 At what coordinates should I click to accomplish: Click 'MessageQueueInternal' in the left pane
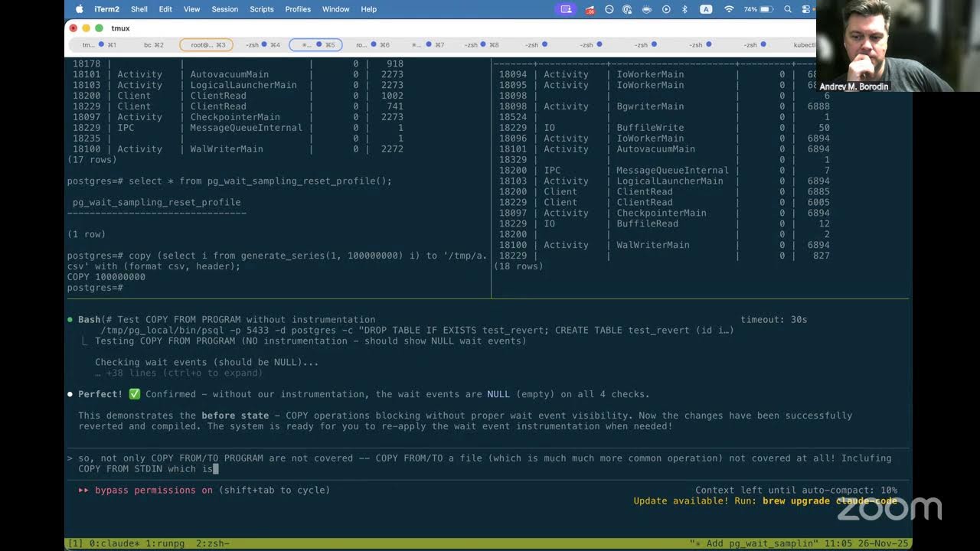point(246,128)
